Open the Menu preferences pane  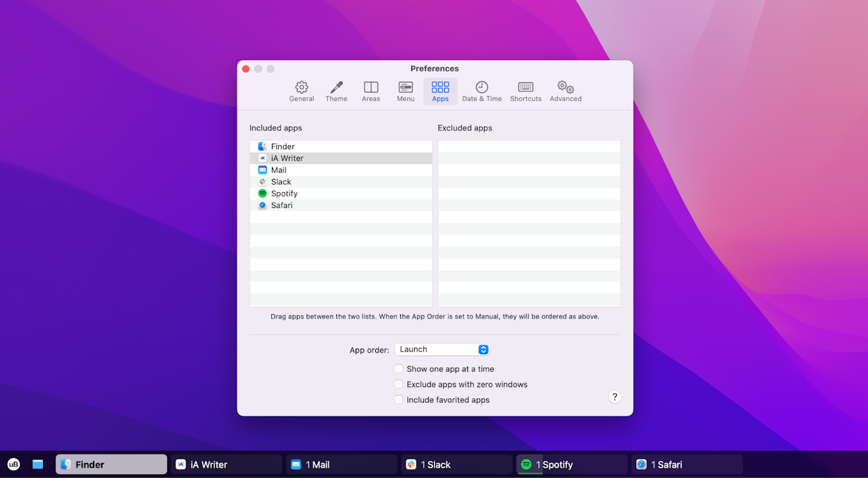coord(406,91)
